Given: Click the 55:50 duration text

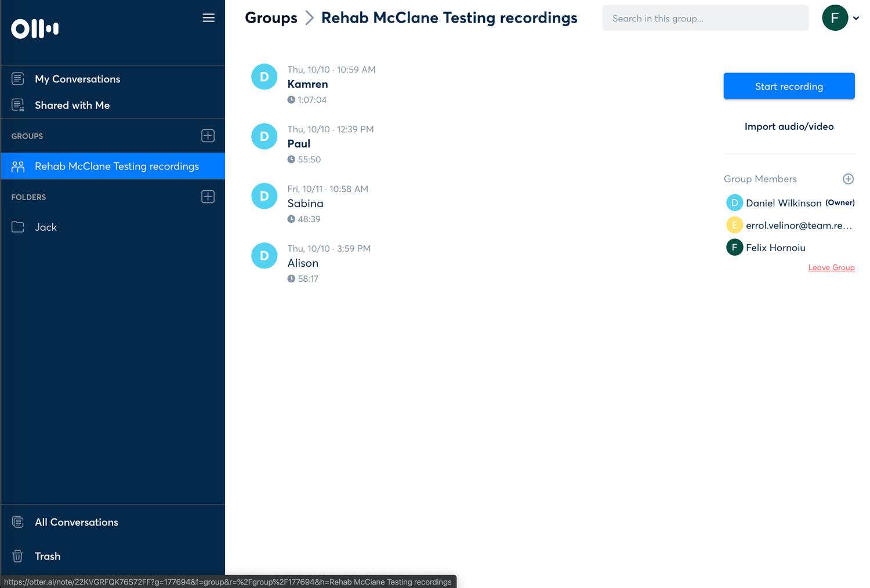Looking at the screenshot, I should pos(309,159).
